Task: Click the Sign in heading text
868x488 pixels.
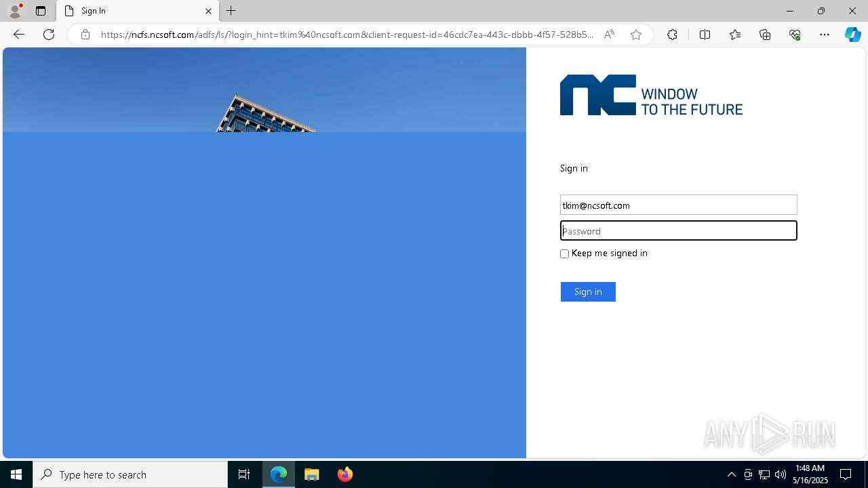Action: pos(574,168)
